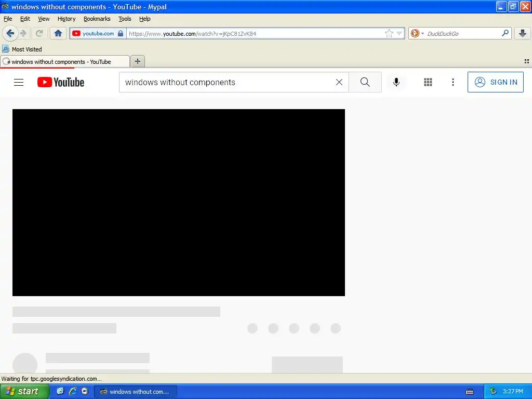Screen dimensions: 532x399
Task: Open the Windows start menu
Action: [x=24, y=392]
